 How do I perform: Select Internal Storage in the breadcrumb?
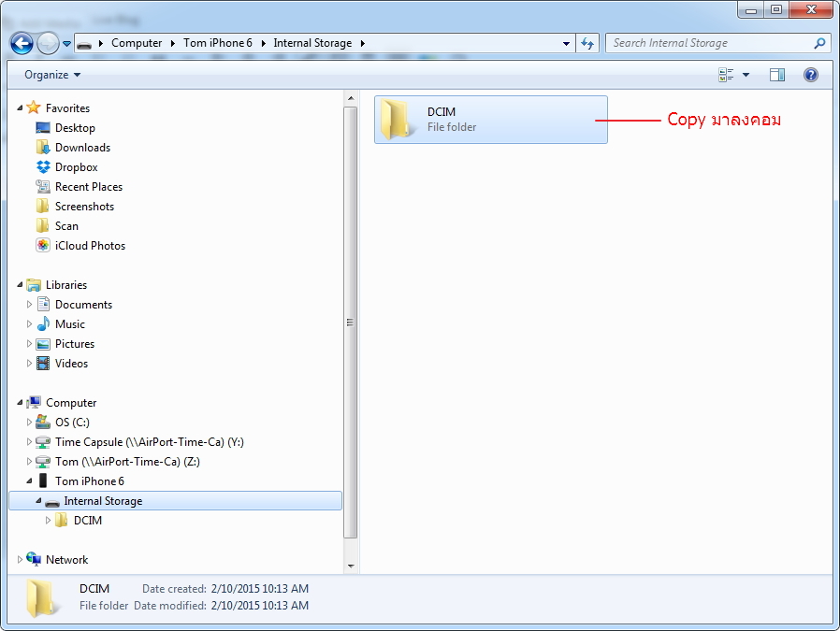click(312, 43)
